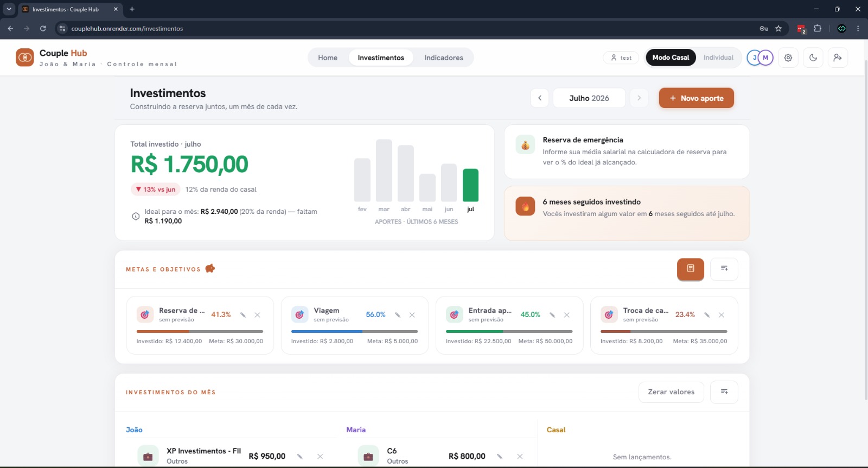Open browser extensions puzzle icon
The width and height of the screenshot is (868, 468).
818,28
